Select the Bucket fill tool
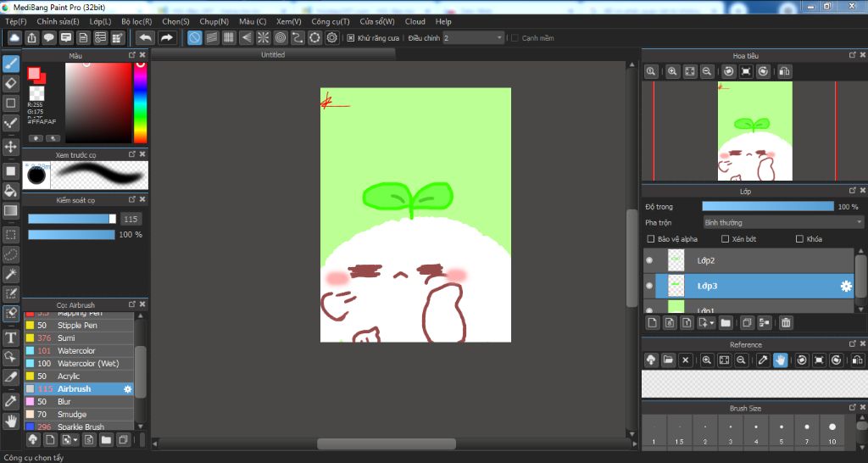The image size is (868, 463). click(11, 190)
